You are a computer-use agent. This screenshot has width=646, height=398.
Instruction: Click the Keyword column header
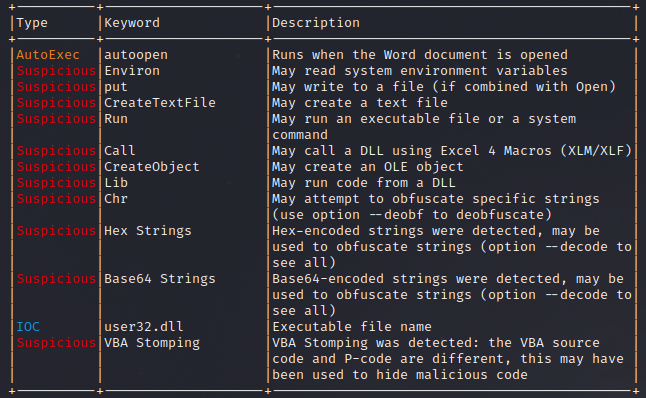coord(132,23)
